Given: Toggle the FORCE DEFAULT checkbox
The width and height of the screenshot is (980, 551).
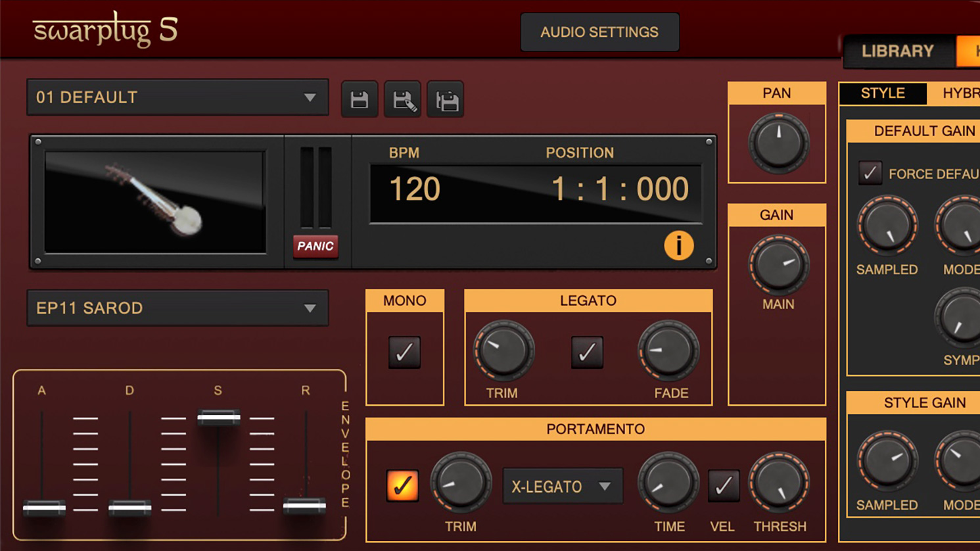Looking at the screenshot, I should [870, 173].
